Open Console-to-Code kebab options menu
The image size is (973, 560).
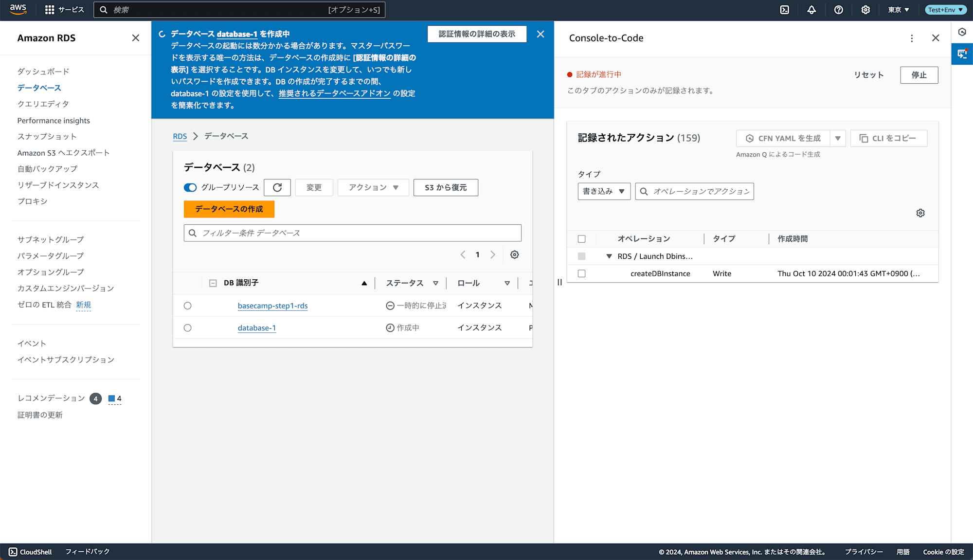(x=912, y=38)
